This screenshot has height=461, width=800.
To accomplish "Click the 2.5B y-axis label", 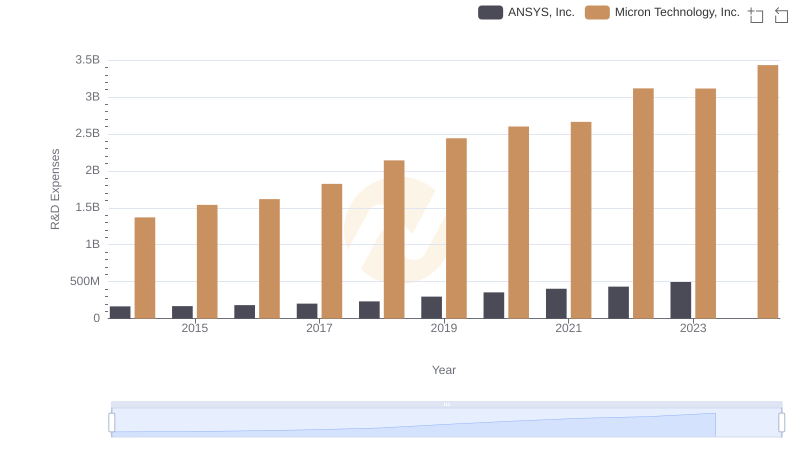I will pyautogui.click(x=87, y=134).
